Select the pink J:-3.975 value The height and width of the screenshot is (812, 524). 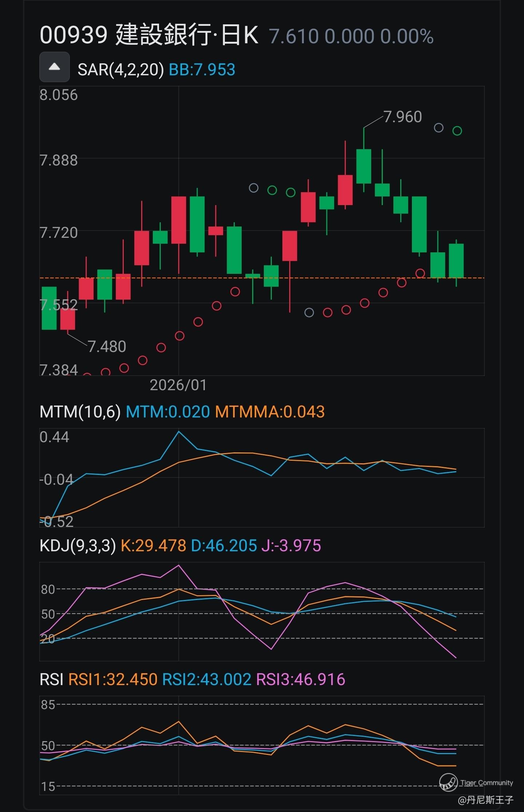click(291, 545)
